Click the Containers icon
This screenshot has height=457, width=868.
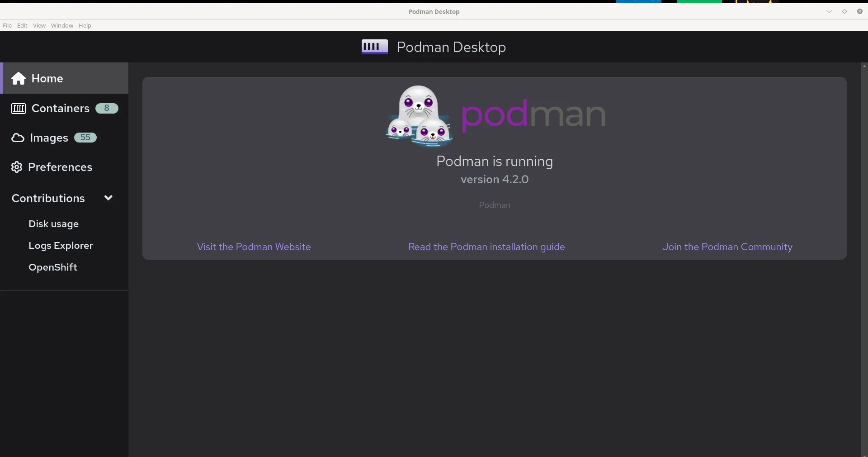tap(18, 109)
